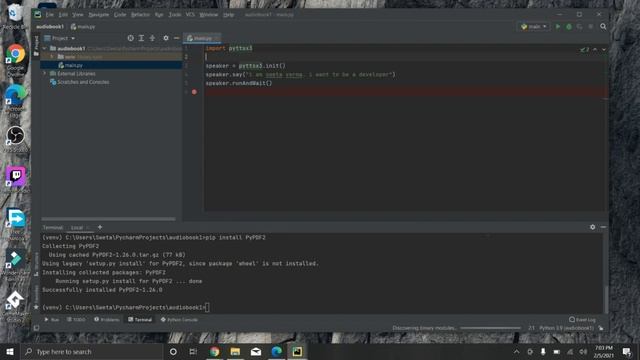Open the VCS menu
The width and height of the screenshot is (640, 360).
tap(190, 15)
